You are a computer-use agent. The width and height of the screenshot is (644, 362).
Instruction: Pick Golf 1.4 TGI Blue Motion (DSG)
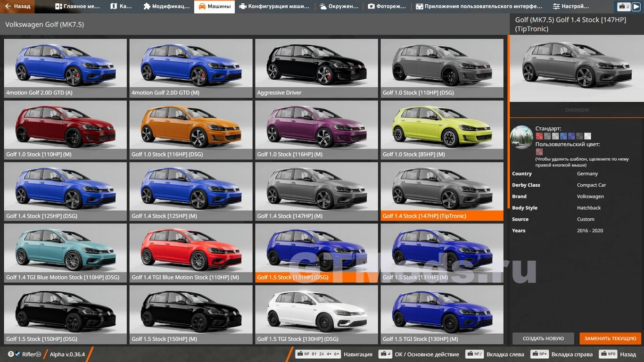(x=66, y=253)
